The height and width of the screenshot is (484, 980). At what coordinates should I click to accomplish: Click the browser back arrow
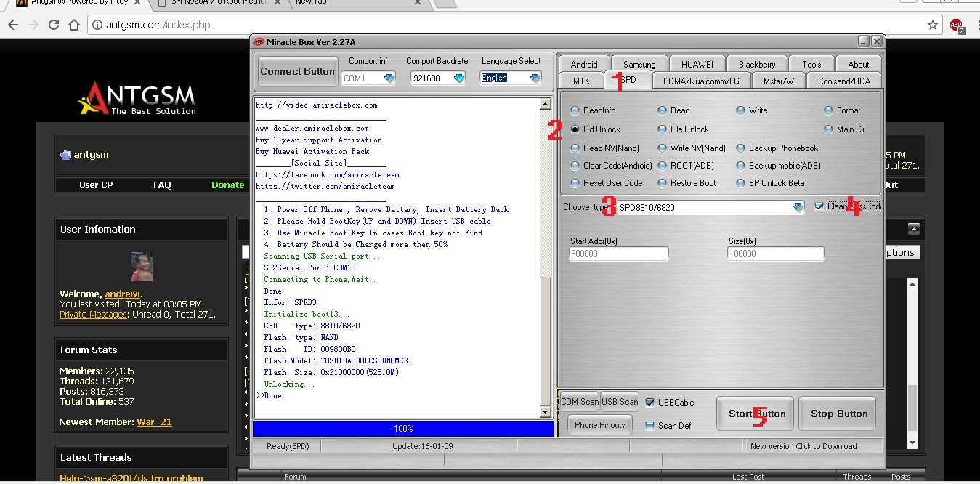click(13, 25)
